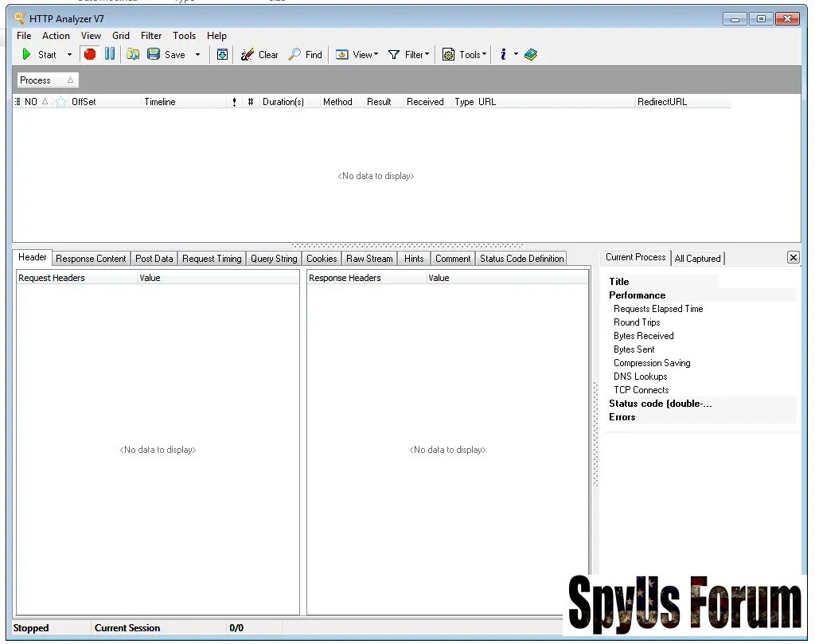Expand the Filter toolbar dropdown
Image resolution: width=815 pixels, height=644 pixels.
(x=409, y=55)
